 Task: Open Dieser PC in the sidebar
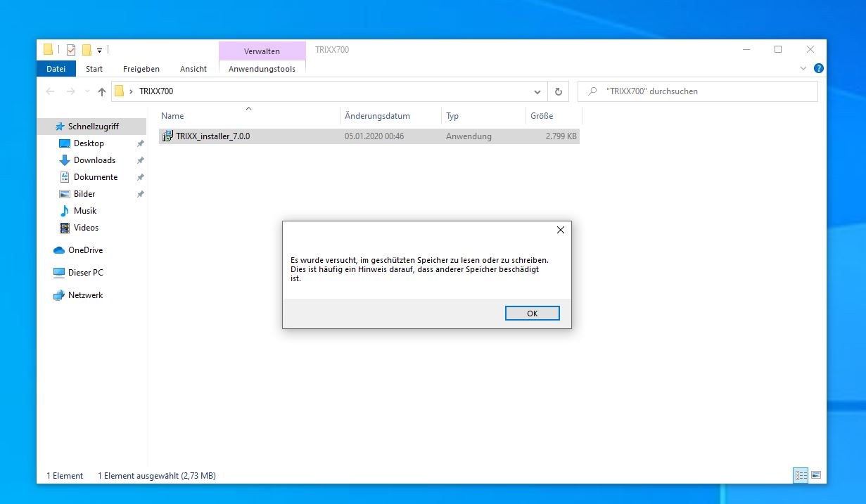[85, 273]
